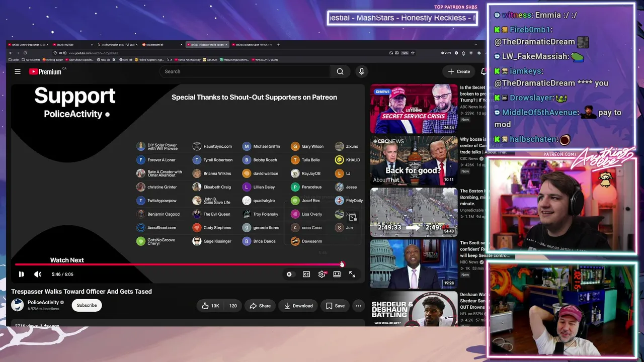Switch to the r/Livestreamfail tab

tap(162, 45)
